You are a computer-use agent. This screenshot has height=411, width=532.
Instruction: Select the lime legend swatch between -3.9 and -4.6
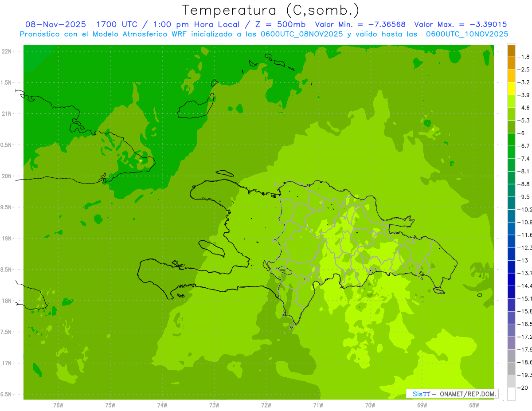pos(511,102)
